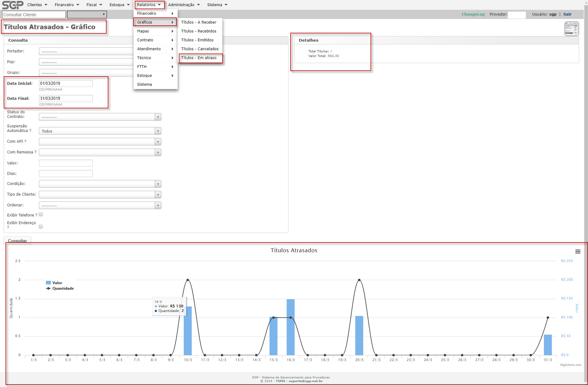Click the SGP logo icon
Image resolution: width=588 pixels, height=387 pixels.
pos(13,5)
